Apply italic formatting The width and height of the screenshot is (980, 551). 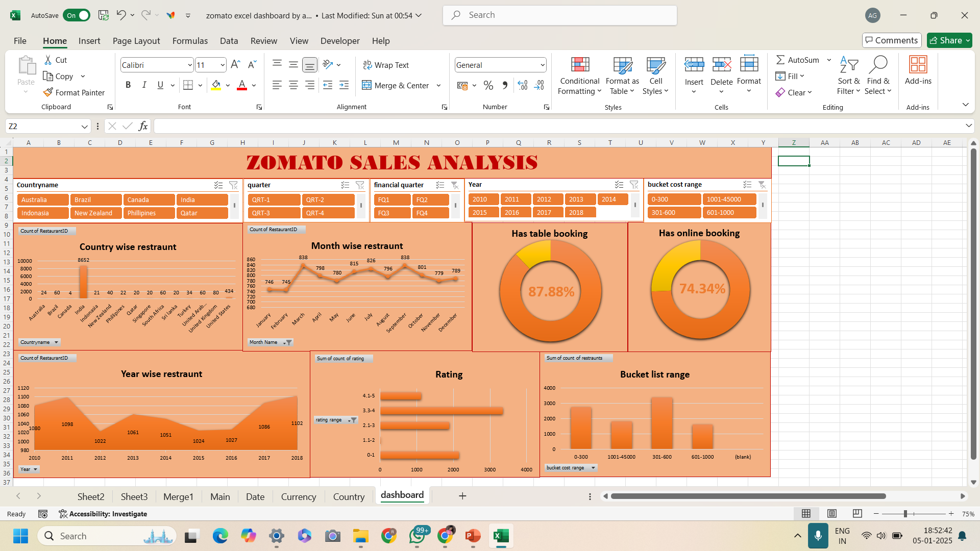[x=144, y=85]
